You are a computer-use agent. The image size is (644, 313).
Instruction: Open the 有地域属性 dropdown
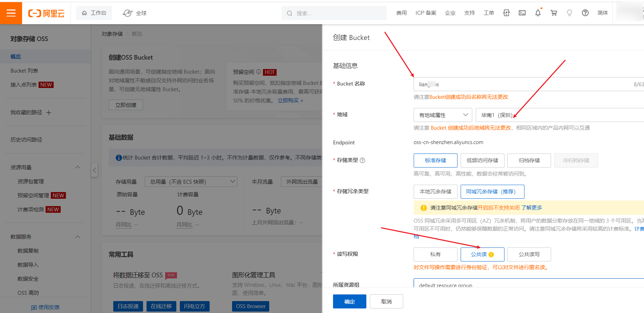443,115
